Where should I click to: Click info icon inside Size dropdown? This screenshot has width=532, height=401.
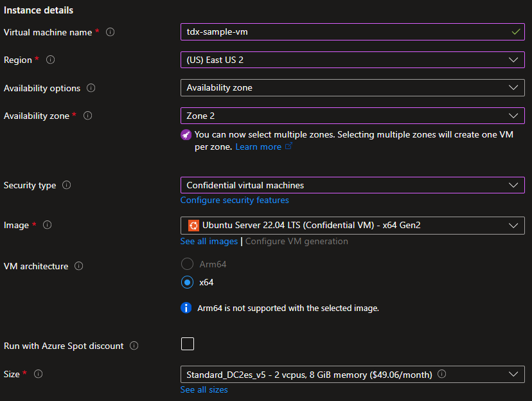[x=442, y=374]
